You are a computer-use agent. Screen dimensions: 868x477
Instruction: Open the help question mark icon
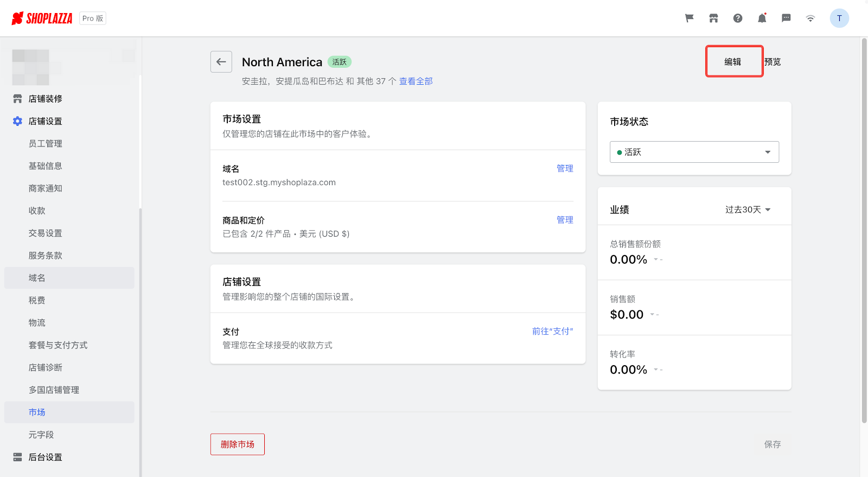pos(738,18)
